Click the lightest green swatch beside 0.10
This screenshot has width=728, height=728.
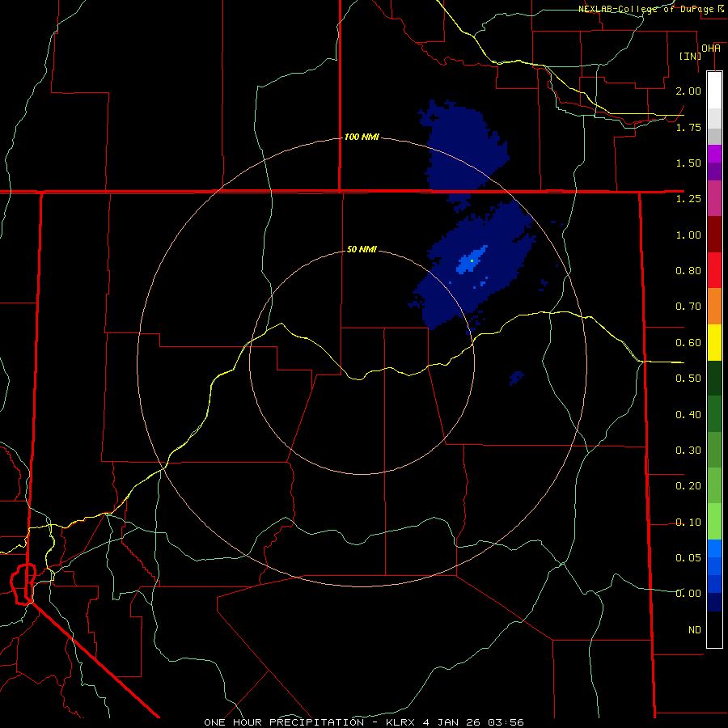coord(714,522)
